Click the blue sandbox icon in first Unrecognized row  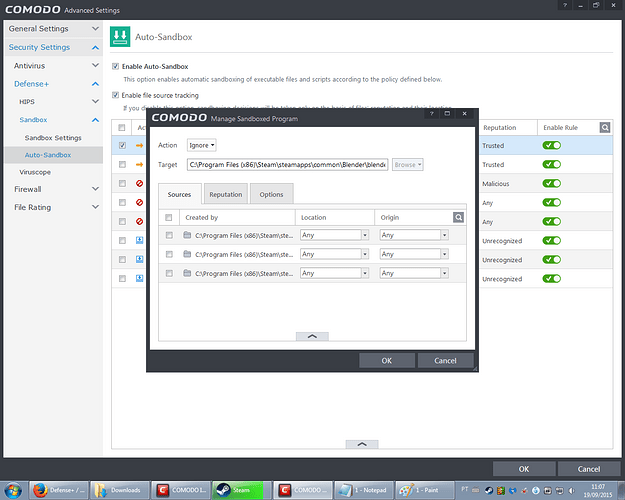(x=139, y=240)
